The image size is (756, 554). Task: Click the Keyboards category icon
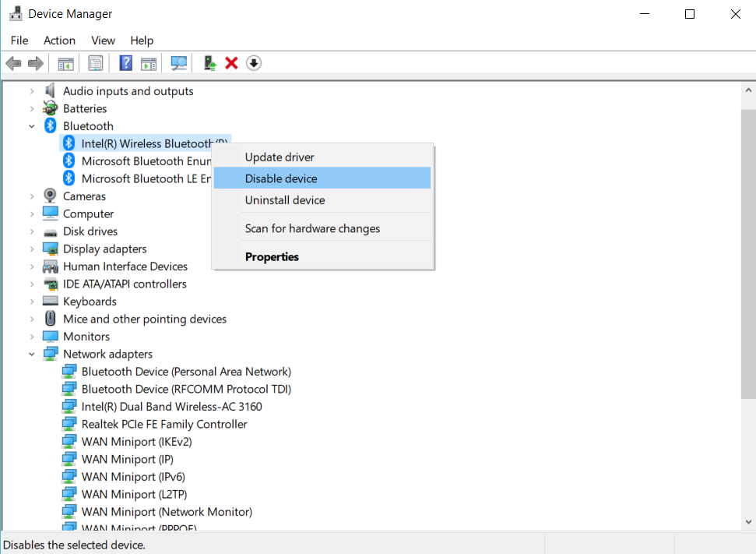coord(50,301)
